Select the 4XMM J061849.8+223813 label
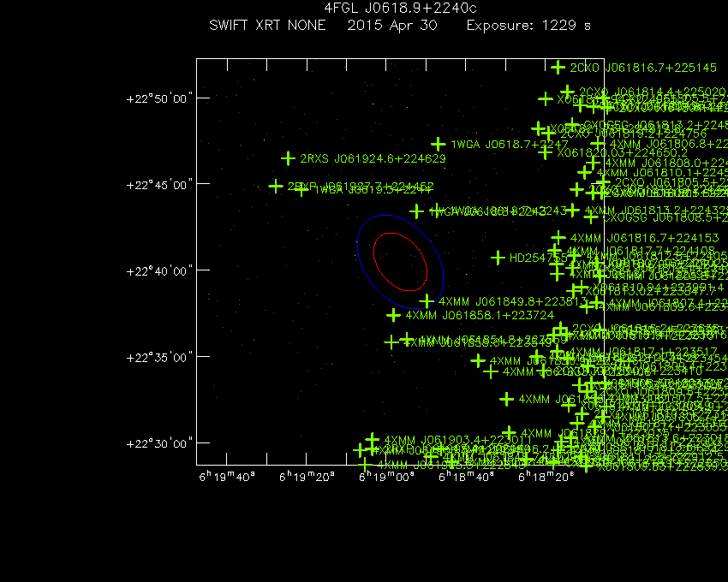Image resolution: width=728 pixels, height=582 pixels. point(513,301)
